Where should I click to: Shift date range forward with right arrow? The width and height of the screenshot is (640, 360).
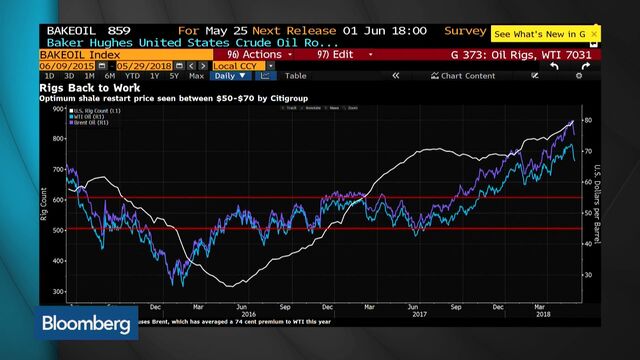[203, 66]
